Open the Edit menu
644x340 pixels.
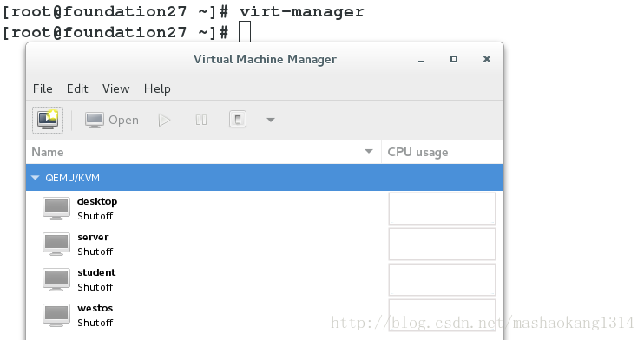pos(77,88)
